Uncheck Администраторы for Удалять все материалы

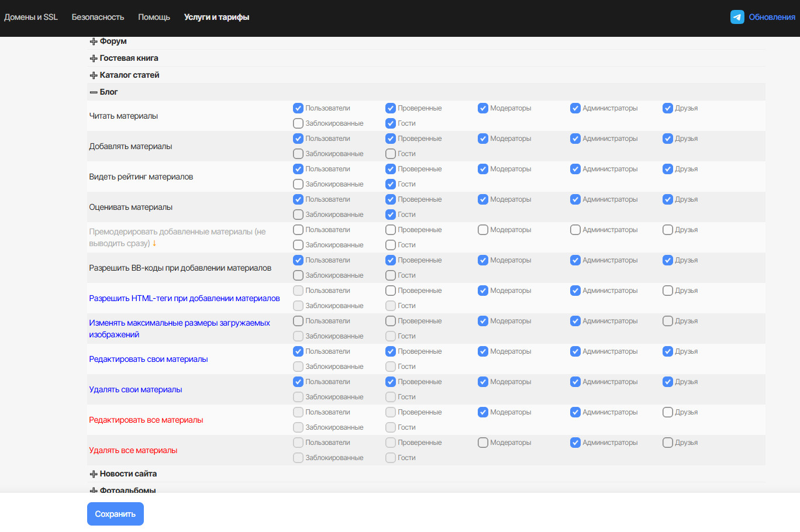575,443
